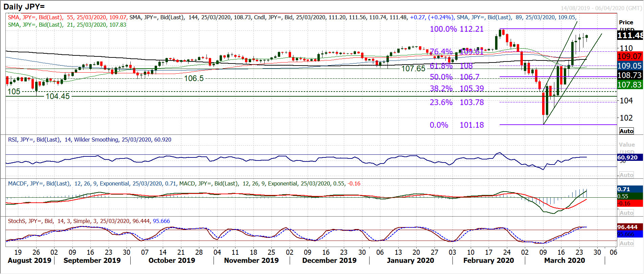Click March 2020 on the time axis
This screenshot has height=274, width=644.
[x=564, y=260]
